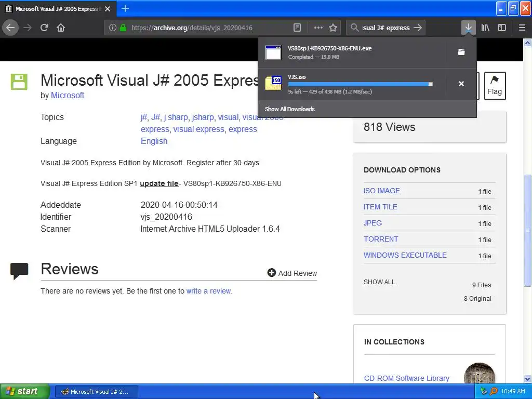Follow the write a review link
This screenshot has width=532, height=399.
[209, 291]
